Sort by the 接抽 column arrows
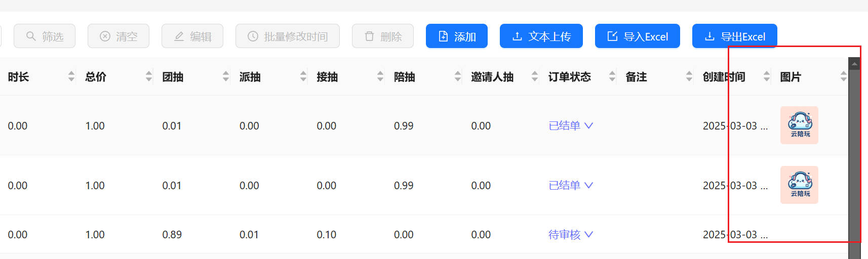 [x=380, y=76]
